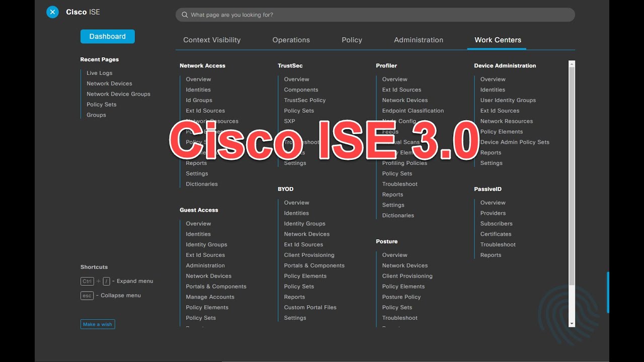Open BYOD Identity Groups
The image size is (644, 362).
(x=304, y=224)
